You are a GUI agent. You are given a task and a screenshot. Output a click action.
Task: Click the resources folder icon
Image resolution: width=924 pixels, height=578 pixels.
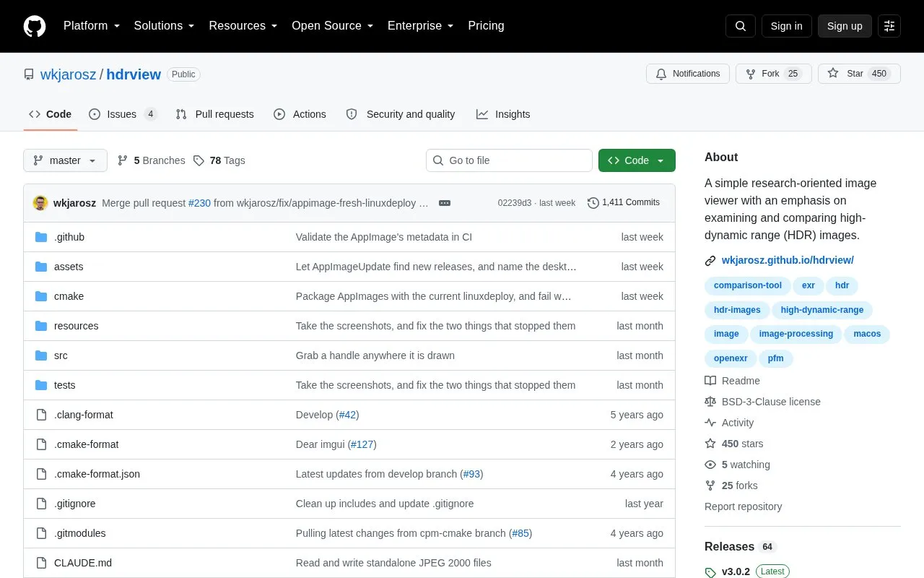coord(41,326)
